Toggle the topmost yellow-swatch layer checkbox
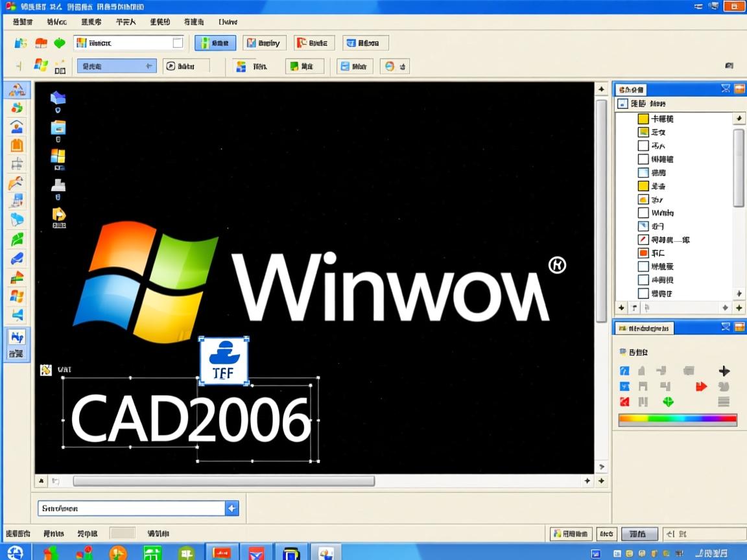 (x=642, y=119)
